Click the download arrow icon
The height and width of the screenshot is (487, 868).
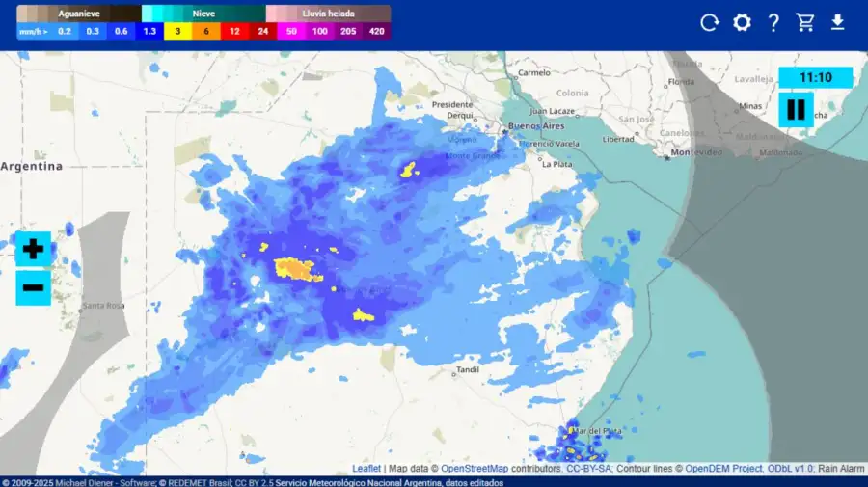pyautogui.click(x=837, y=23)
